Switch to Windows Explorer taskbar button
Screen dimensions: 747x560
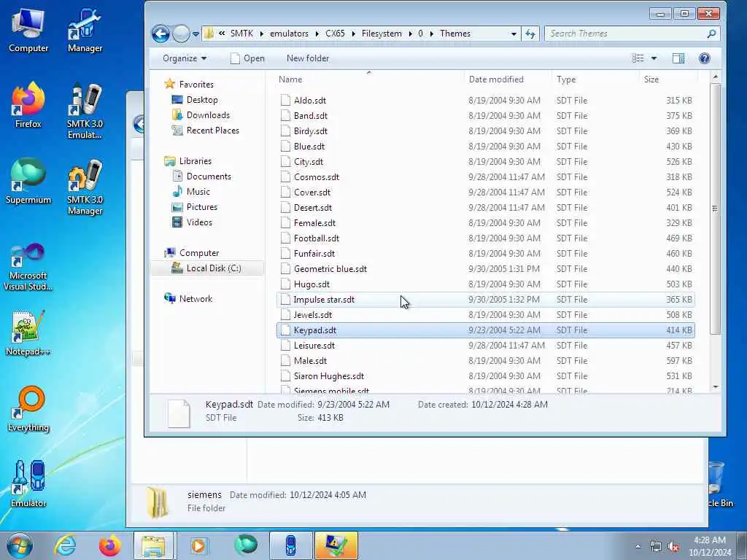(x=155, y=545)
